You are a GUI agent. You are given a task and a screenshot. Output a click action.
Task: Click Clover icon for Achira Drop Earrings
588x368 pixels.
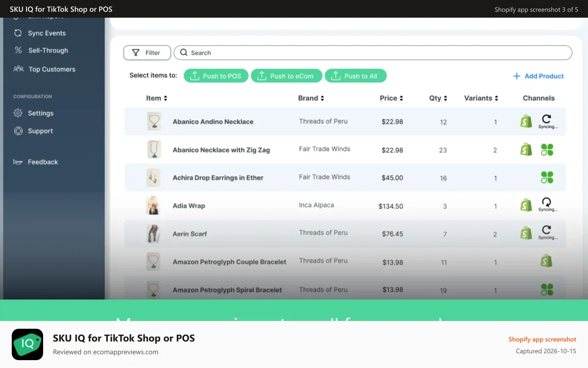click(x=547, y=178)
